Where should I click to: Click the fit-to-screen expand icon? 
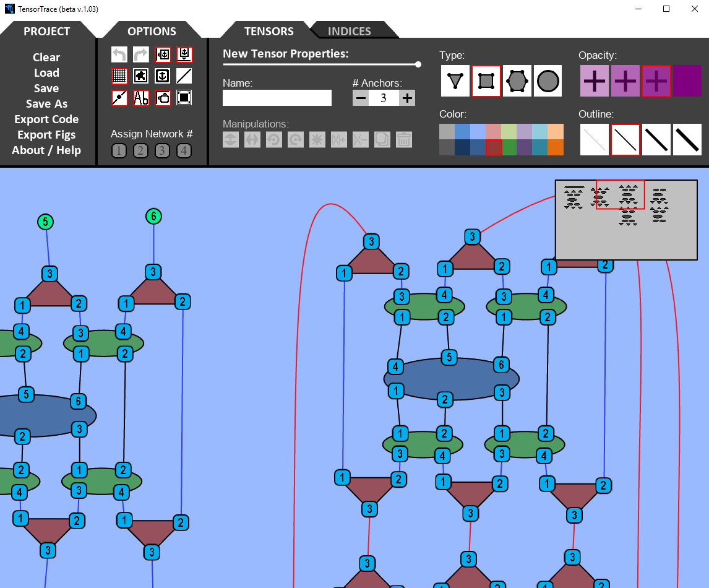point(184,97)
